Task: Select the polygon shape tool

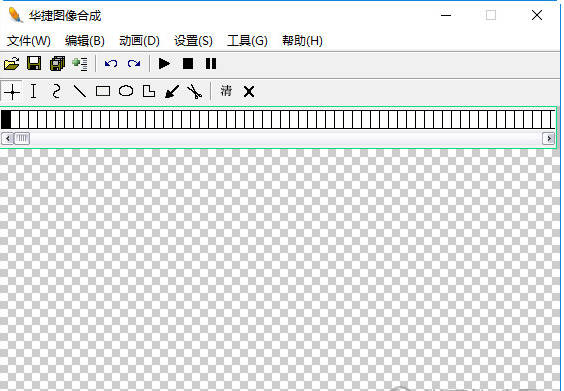Action: (149, 91)
